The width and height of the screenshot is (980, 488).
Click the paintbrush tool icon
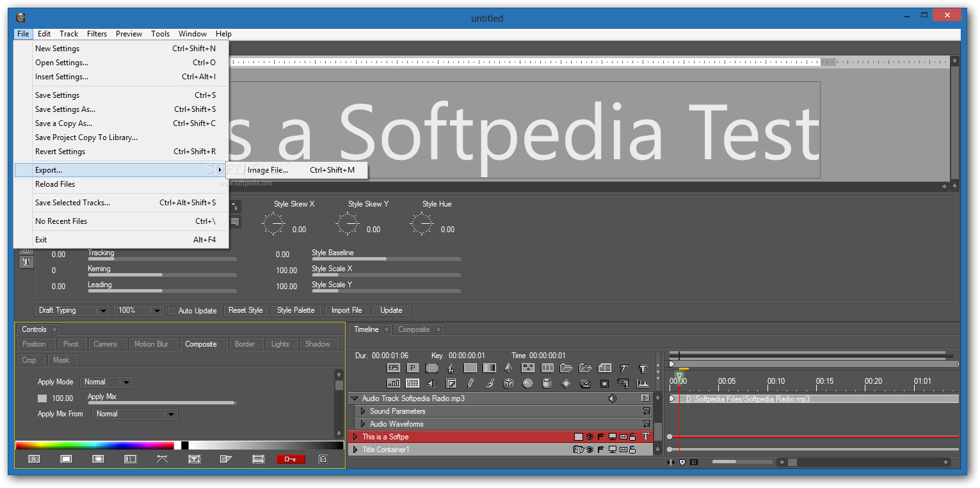[490, 383]
